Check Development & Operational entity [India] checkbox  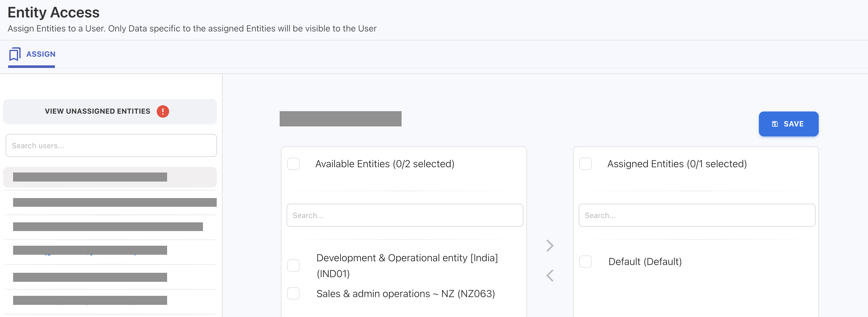point(293,266)
